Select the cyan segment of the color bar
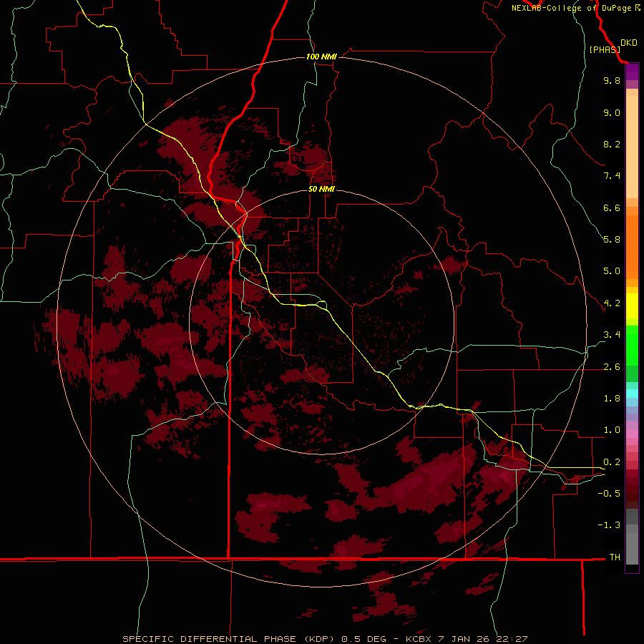 point(632,393)
